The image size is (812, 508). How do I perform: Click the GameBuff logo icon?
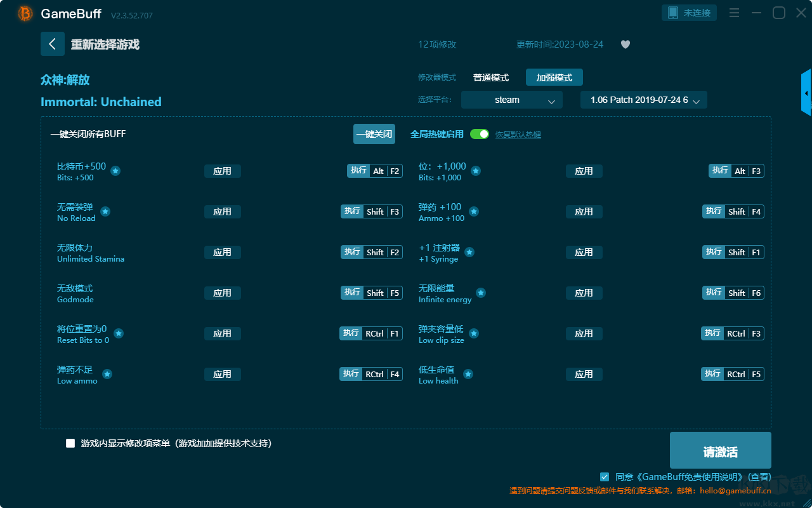pos(25,13)
